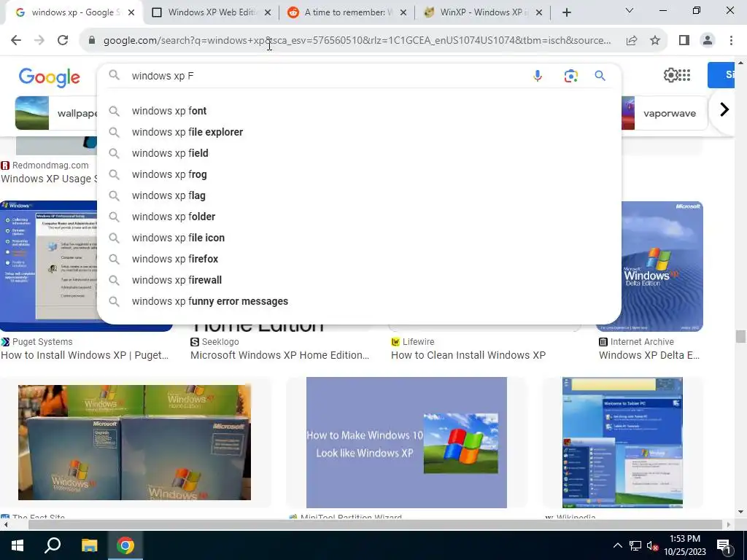This screenshot has height=560, width=747.
Task: Click the browser address bar URL
Action: tap(357, 41)
